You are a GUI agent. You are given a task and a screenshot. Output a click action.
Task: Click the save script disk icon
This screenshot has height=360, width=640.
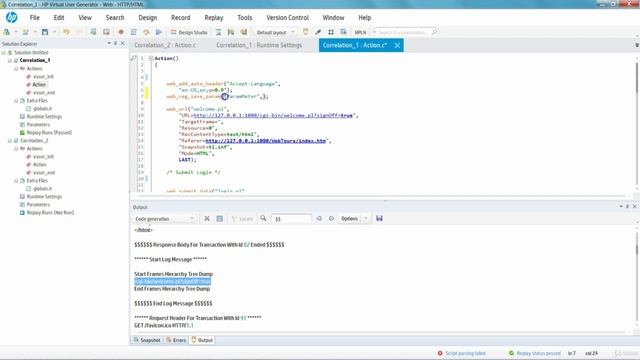[x=45, y=32]
